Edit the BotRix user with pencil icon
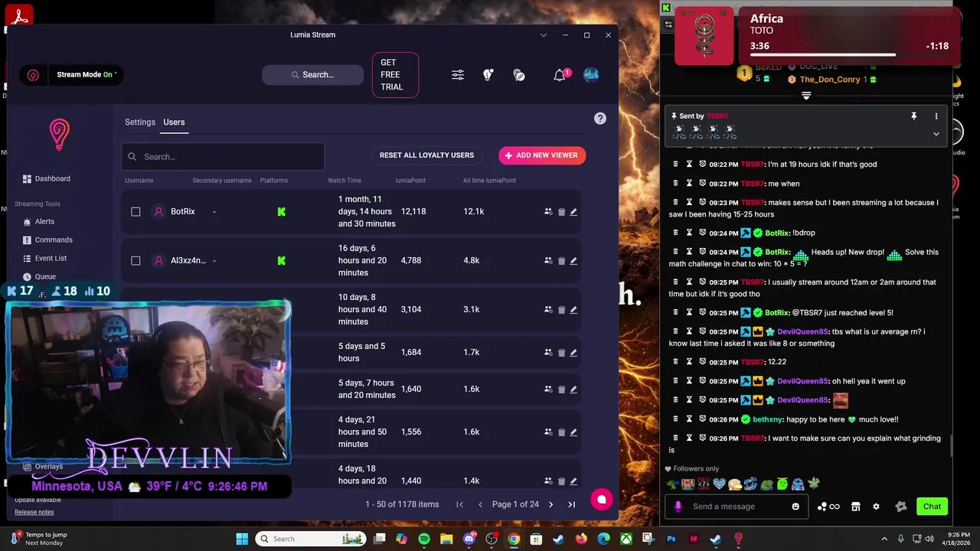 coord(573,212)
